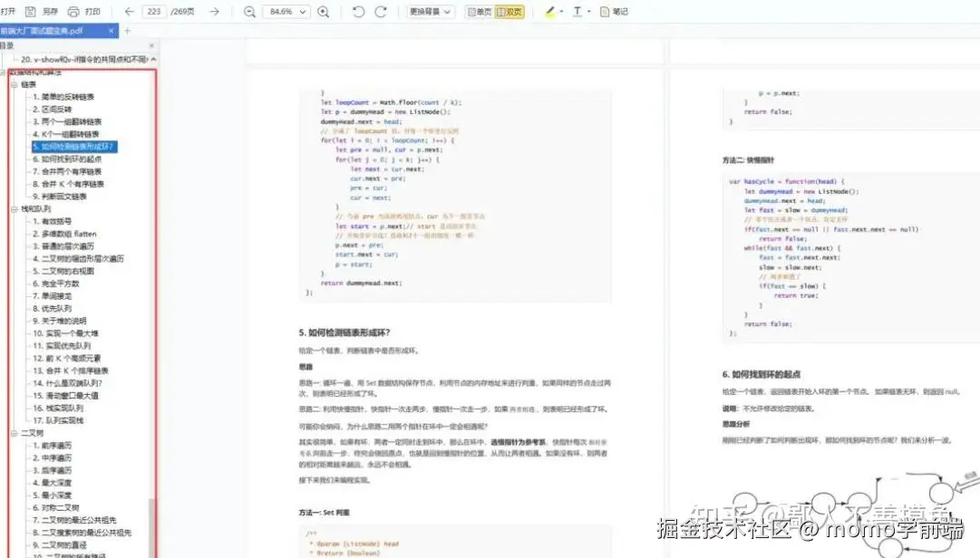Open outline item 2. 多维数组 flatten
Image resolution: width=980 pixels, height=558 pixels.
64,234
